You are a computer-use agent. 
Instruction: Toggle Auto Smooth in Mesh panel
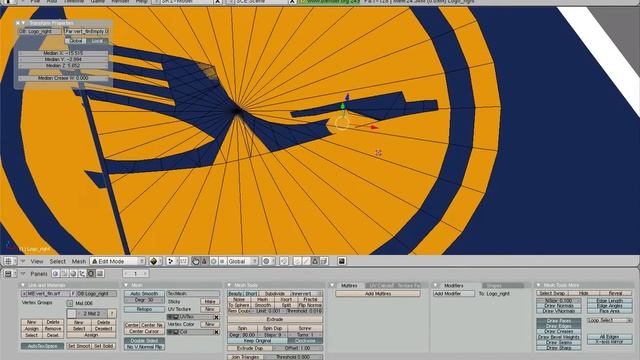point(144,293)
